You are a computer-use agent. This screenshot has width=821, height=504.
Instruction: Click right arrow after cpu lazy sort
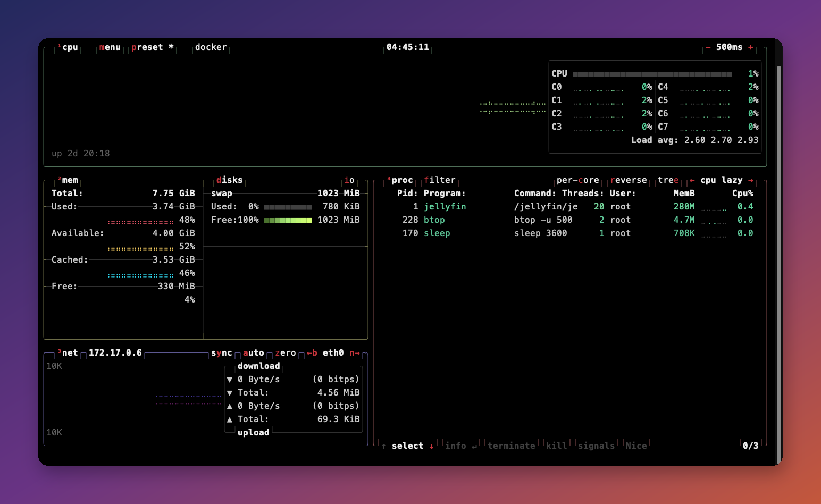click(x=751, y=180)
